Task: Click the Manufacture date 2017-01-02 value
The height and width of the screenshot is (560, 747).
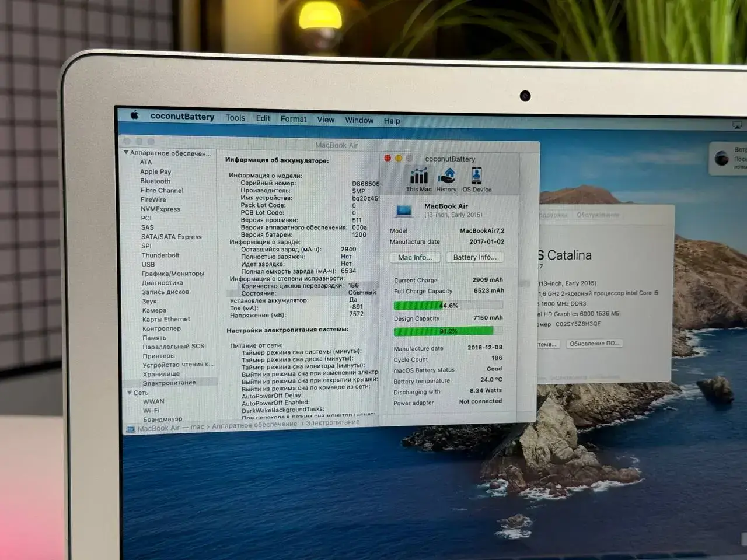Action: pyautogui.click(x=487, y=242)
